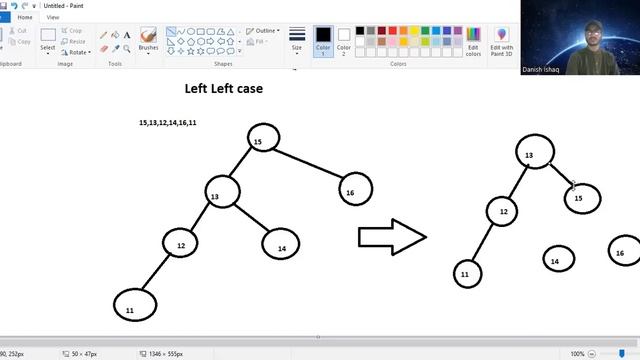Viewport: 640px width, 360px height.
Task: Expand the Shapes gallery more arrow
Action: (240, 51)
